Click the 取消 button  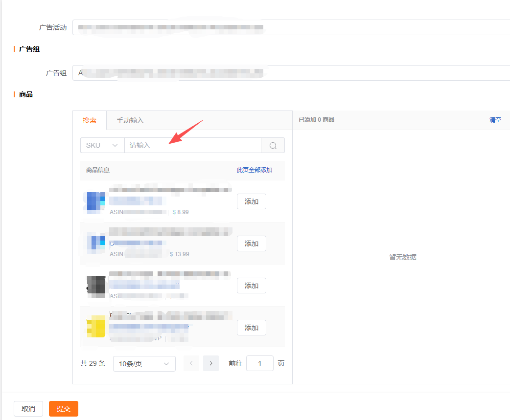pos(28,409)
